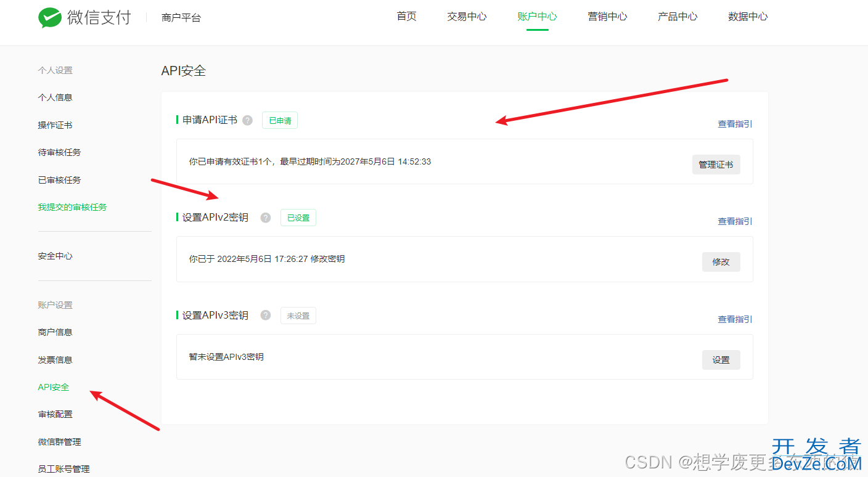Click the WeChat Pay logo icon
Screen dimensions: 868x477
click(50, 17)
